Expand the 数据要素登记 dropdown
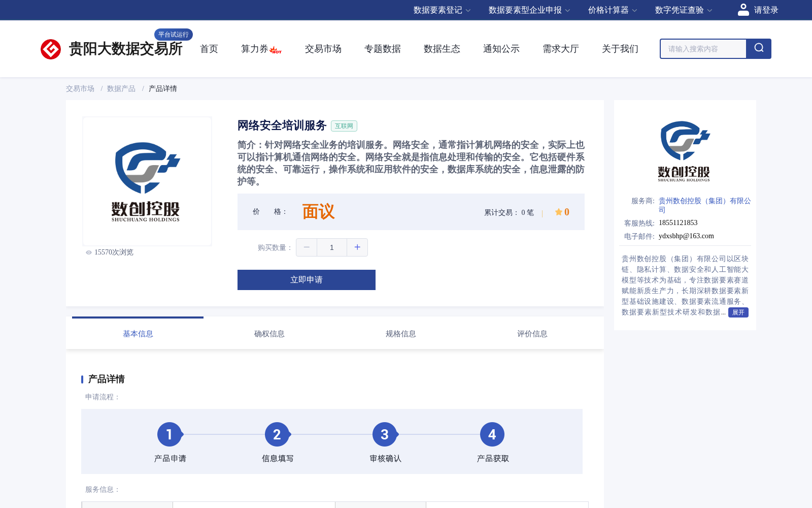Screen dimensions: 812x508 (442, 10)
